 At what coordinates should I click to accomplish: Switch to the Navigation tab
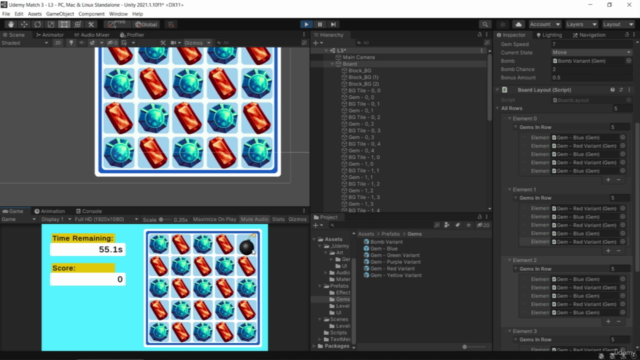(x=589, y=35)
